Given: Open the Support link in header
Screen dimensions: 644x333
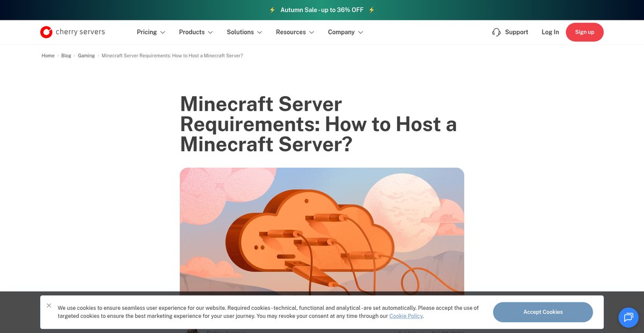Looking at the screenshot, I should (516, 32).
